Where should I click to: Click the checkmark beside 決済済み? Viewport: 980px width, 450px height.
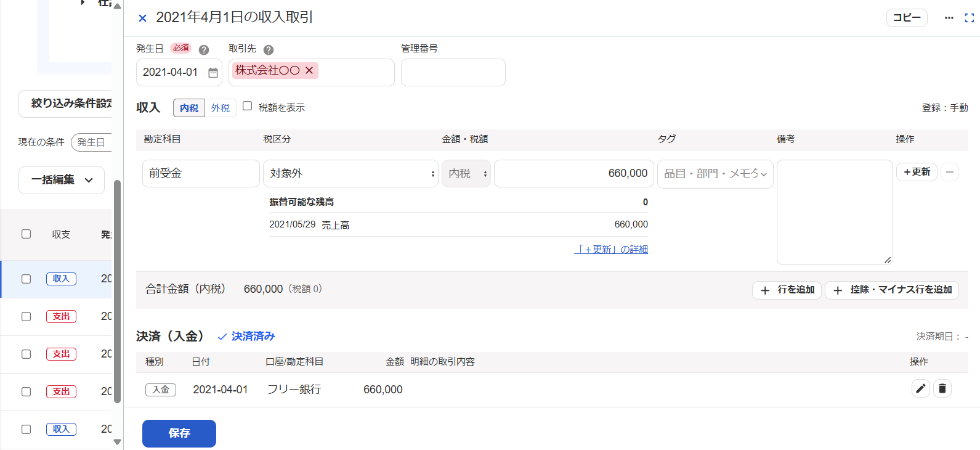click(x=222, y=337)
